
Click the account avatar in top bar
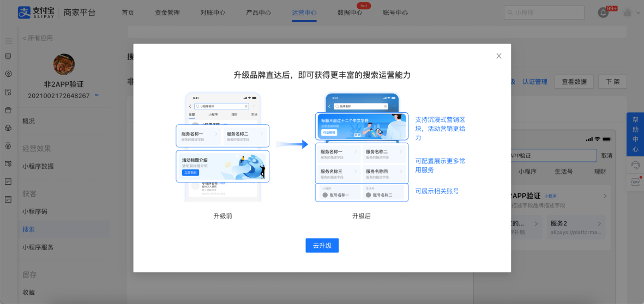pos(627,13)
